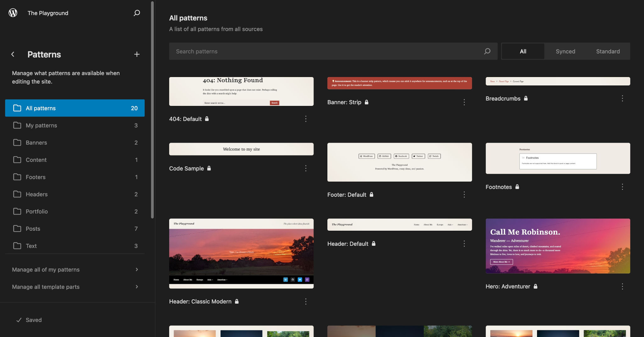Click the folder icon next to Banners
The height and width of the screenshot is (337, 644).
(17, 142)
